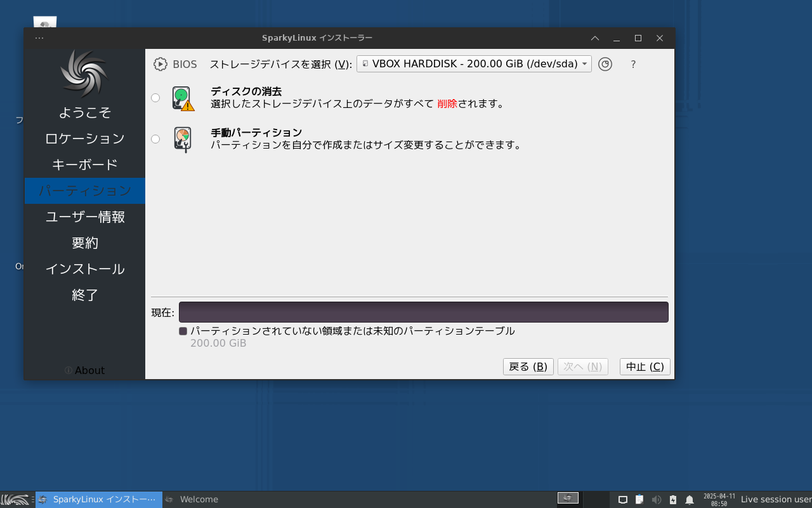The width and height of the screenshot is (812, 508).
Task: Click the question mark help button
Action: coord(633,64)
